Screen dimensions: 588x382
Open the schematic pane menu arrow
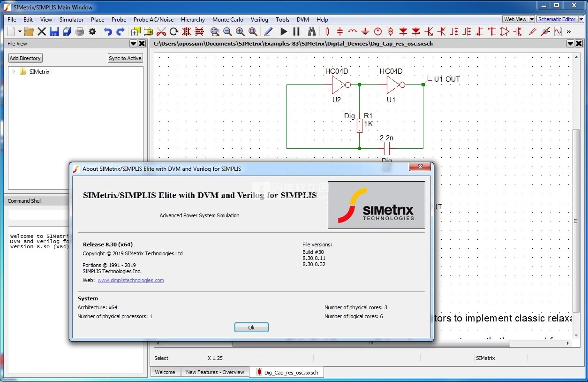click(570, 44)
